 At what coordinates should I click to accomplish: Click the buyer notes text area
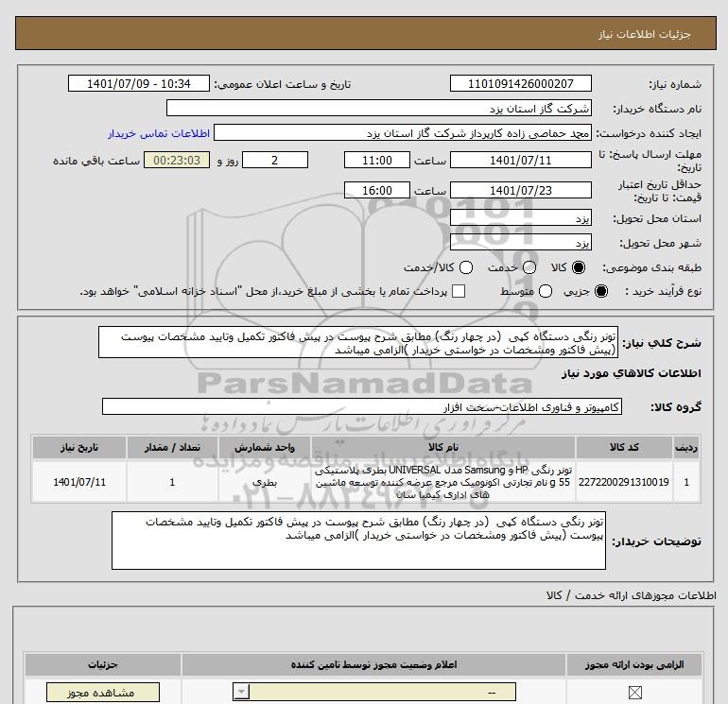(358, 541)
